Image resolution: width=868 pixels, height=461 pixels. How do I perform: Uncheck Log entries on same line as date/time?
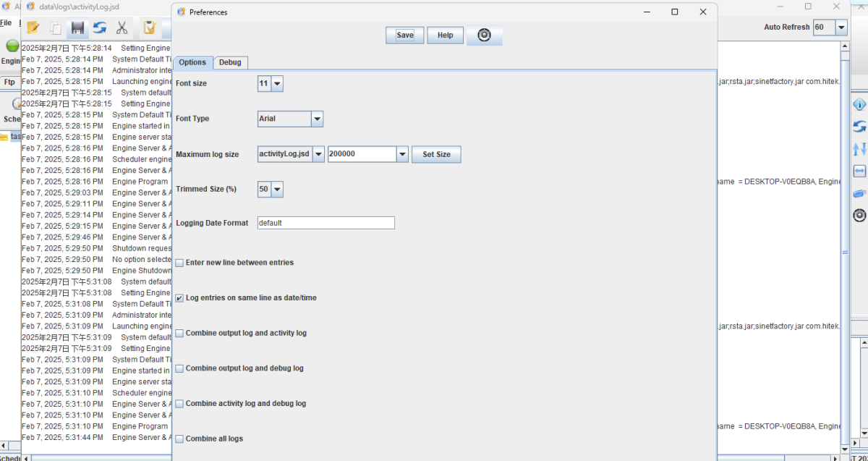[179, 298]
